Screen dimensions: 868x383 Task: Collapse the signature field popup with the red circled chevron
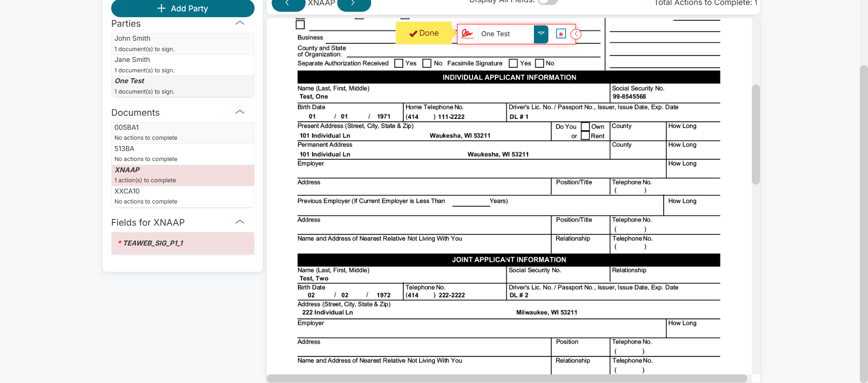576,34
